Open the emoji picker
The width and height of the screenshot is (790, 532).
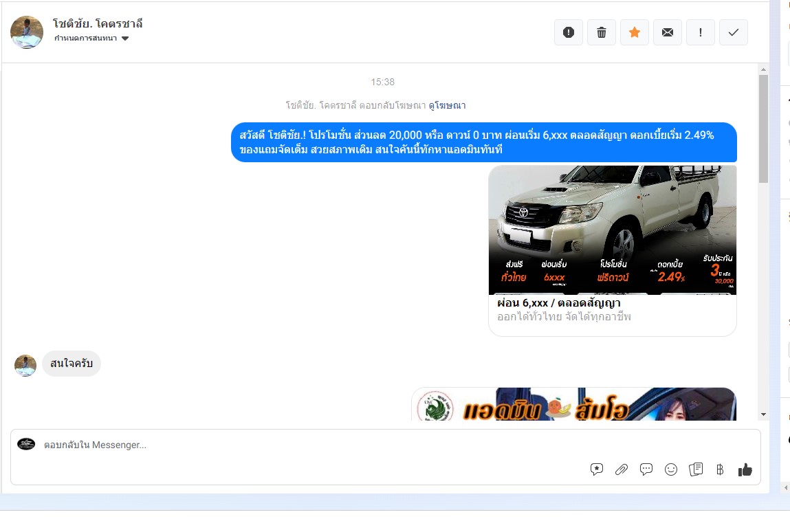pos(670,469)
